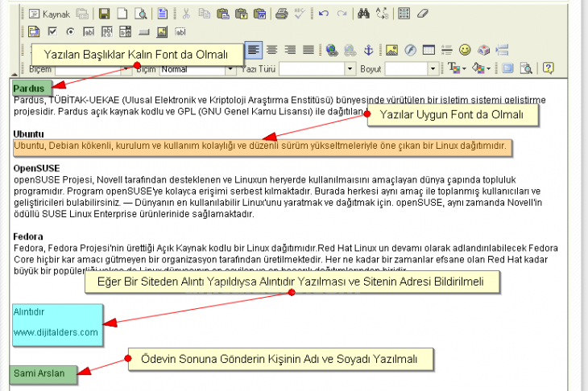The width and height of the screenshot is (588, 391).
Task: Toggle justified text alignment
Action: 308,50
